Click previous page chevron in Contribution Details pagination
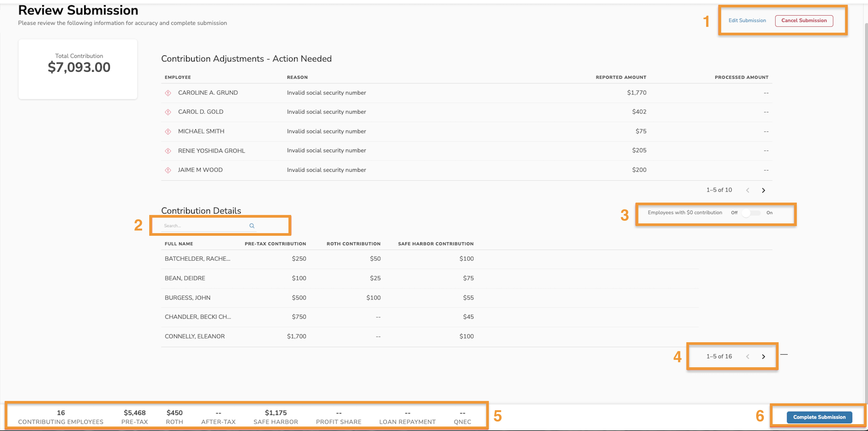Viewport: 868px width, 431px height. click(x=748, y=357)
